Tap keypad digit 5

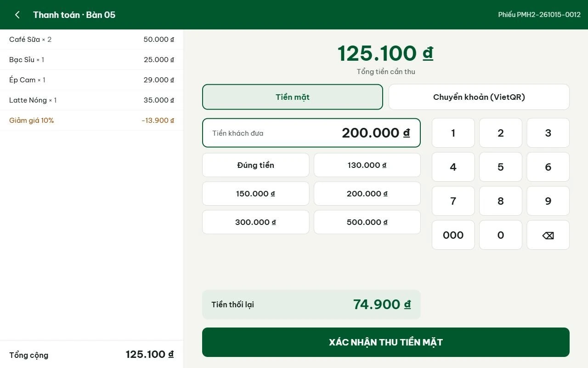tap(501, 167)
